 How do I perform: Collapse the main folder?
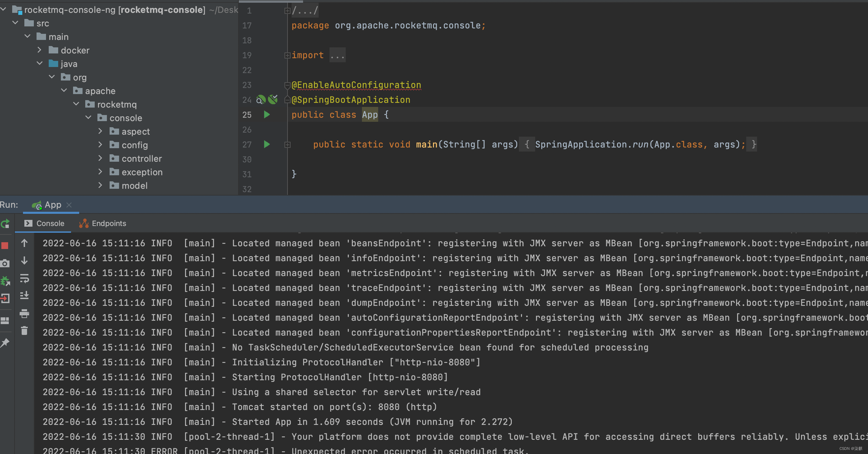27,36
